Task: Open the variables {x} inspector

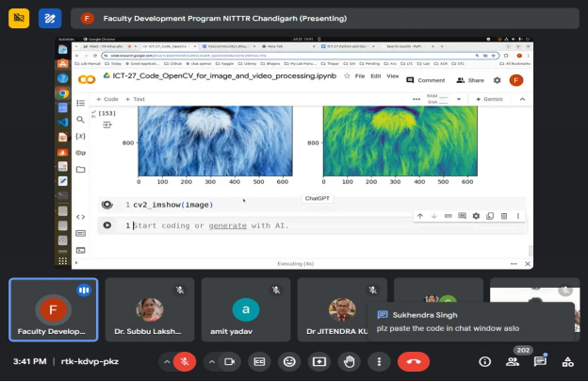Action: coord(81,136)
